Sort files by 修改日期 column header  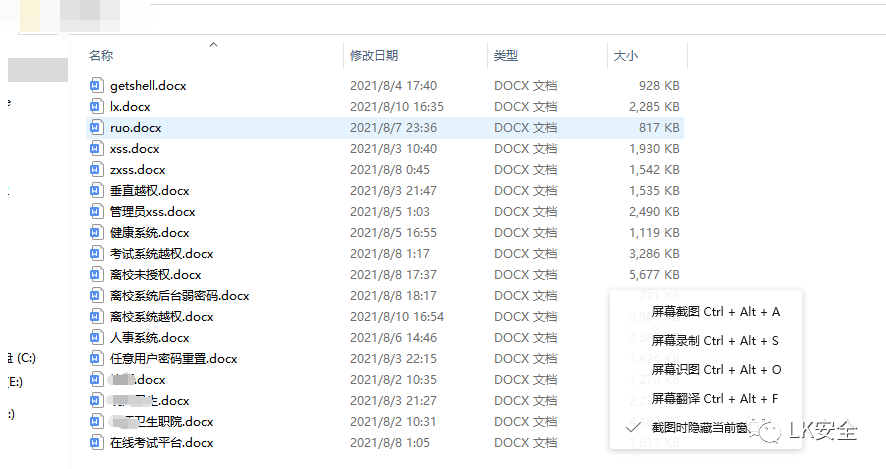pos(373,56)
